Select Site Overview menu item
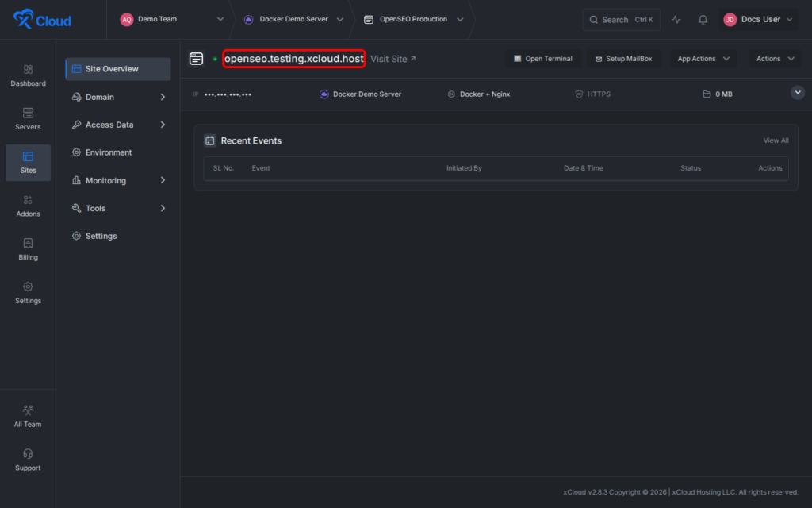 point(118,69)
